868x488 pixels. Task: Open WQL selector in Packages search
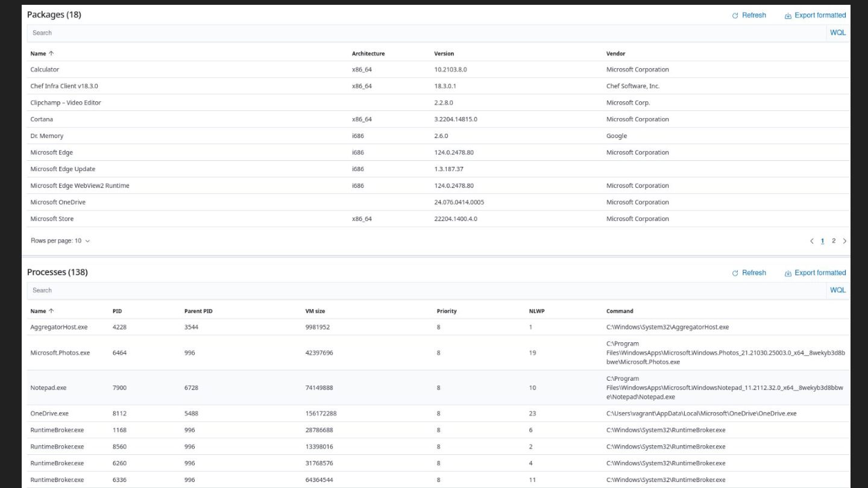pos(838,33)
